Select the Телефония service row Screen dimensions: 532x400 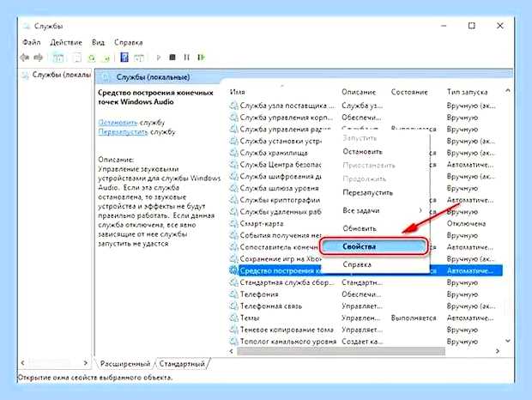(x=366, y=294)
